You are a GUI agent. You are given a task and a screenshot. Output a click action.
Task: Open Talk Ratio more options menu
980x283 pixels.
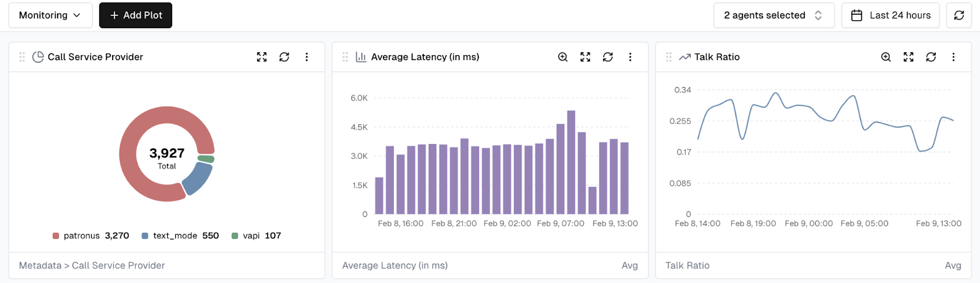(x=954, y=57)
